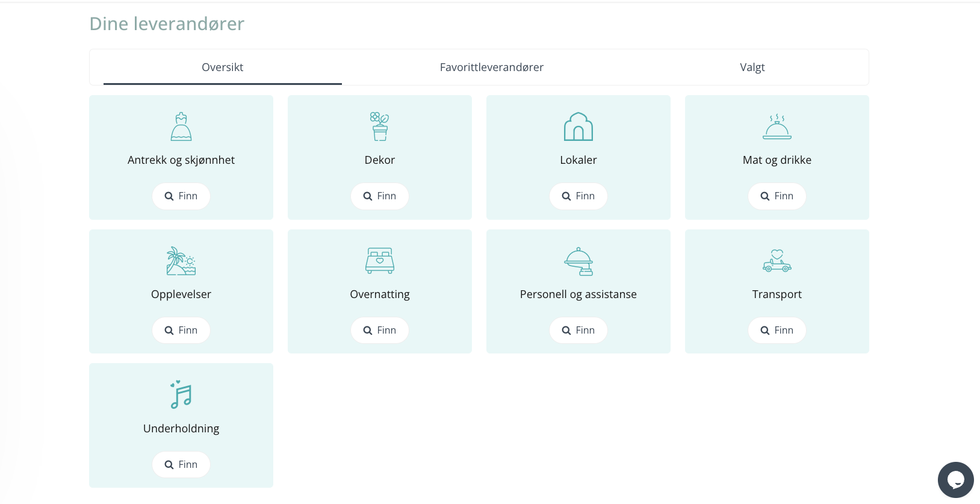This screenshot has height=504, width=980.
Task: Click the serving tray Personell og assistanse icon
Action: pos(578,261)
